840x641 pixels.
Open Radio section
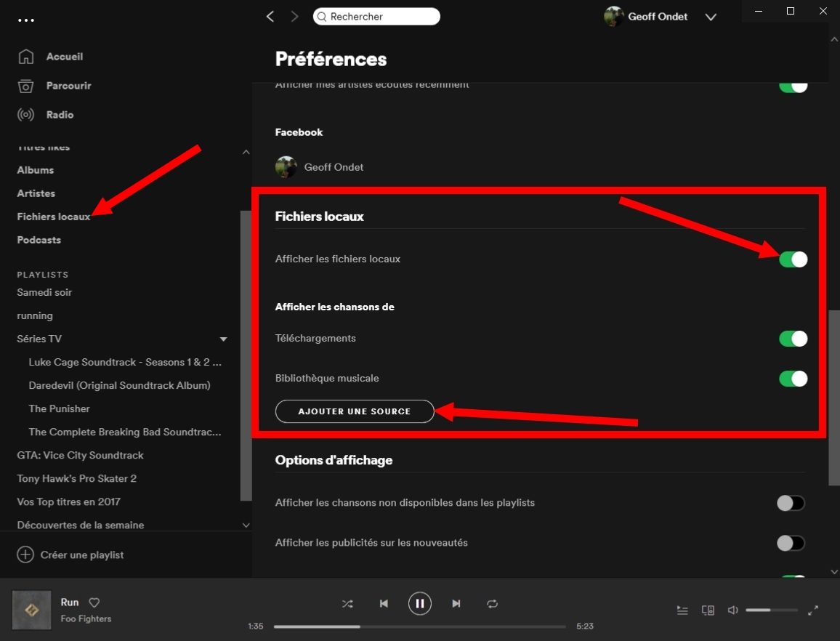[x=60, y=115]
